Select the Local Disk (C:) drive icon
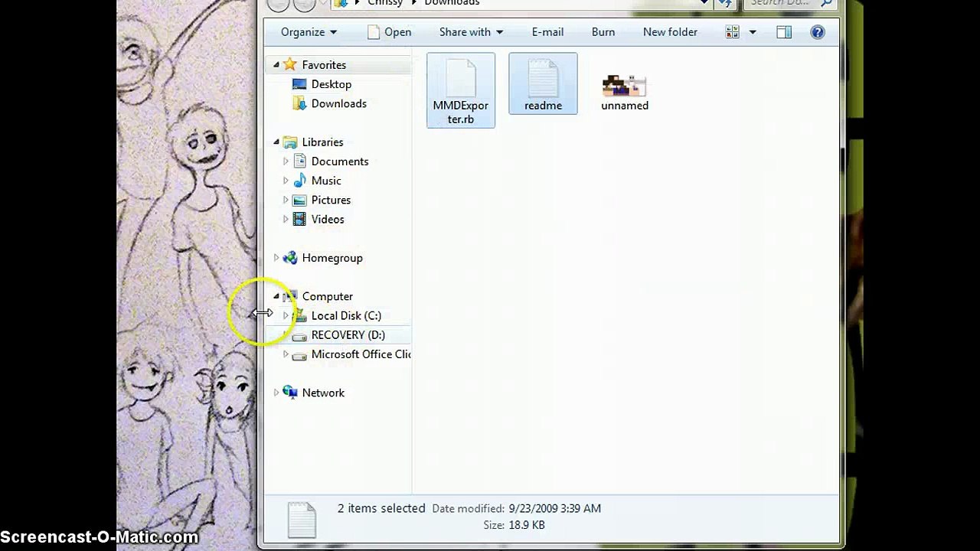The height and width of the screenshot is (551, 980). (299, 315)
